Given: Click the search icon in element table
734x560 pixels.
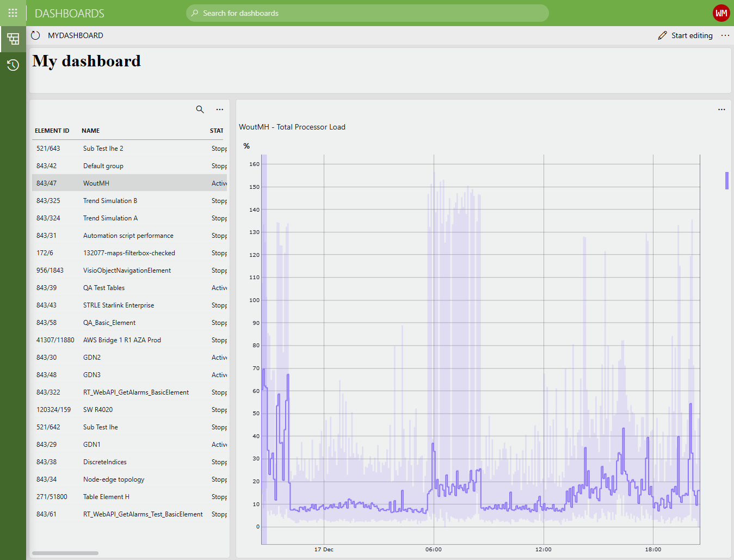Looking at the screenshot, I should (200, 109).
